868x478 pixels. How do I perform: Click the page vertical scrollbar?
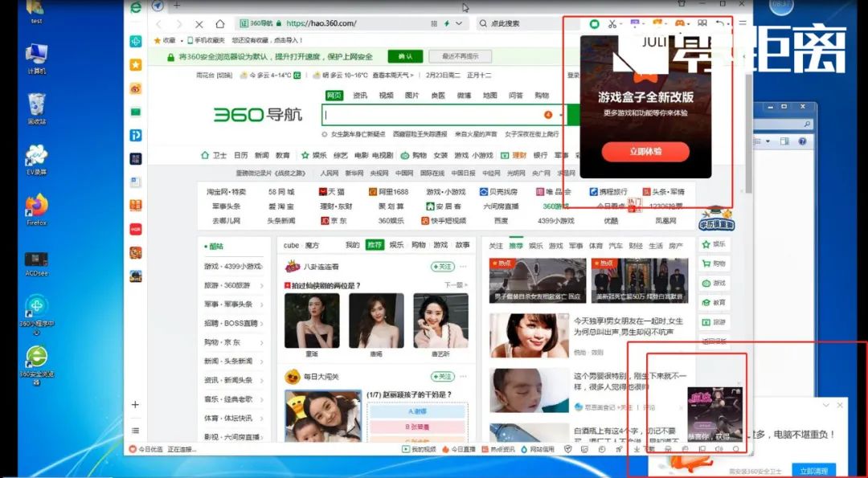(x=748, y=133)
